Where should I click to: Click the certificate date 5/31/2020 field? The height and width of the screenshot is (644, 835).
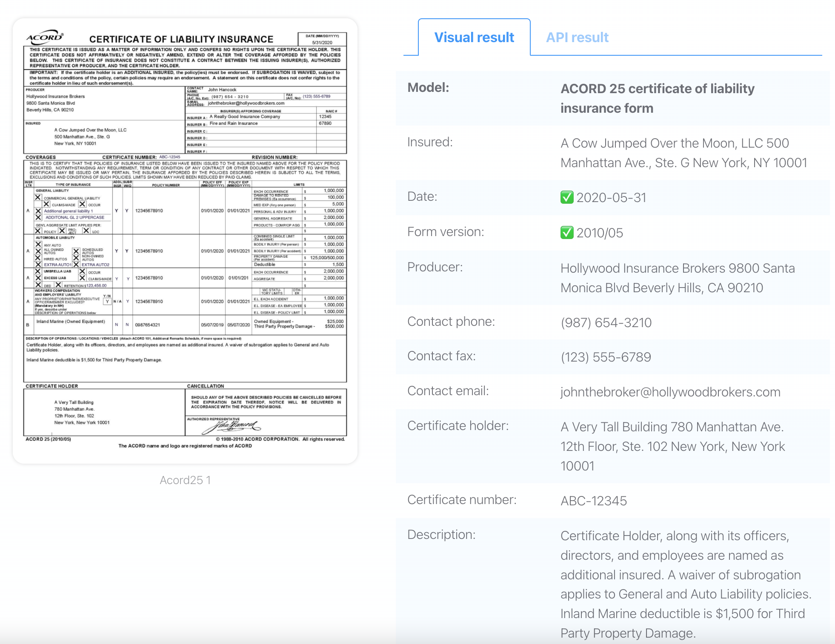click(x=322, y=43)
